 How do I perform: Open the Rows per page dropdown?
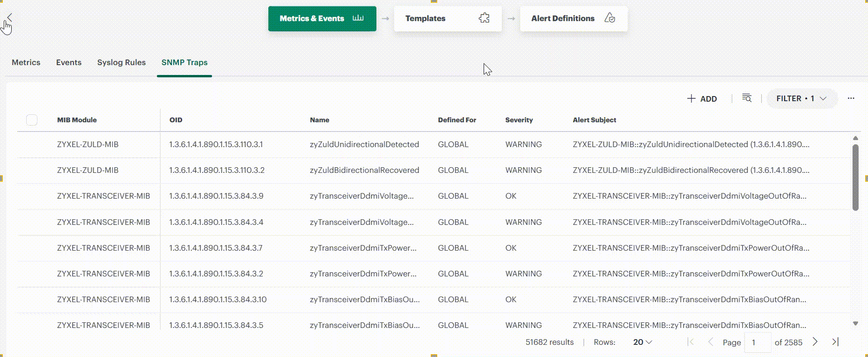tap(642, 342)
